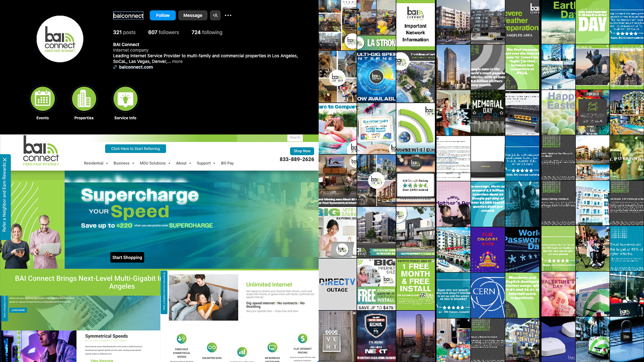Screen dimensions: 644x362
Task: Click the Unlimited Data infinity icon
Action: 212,348
